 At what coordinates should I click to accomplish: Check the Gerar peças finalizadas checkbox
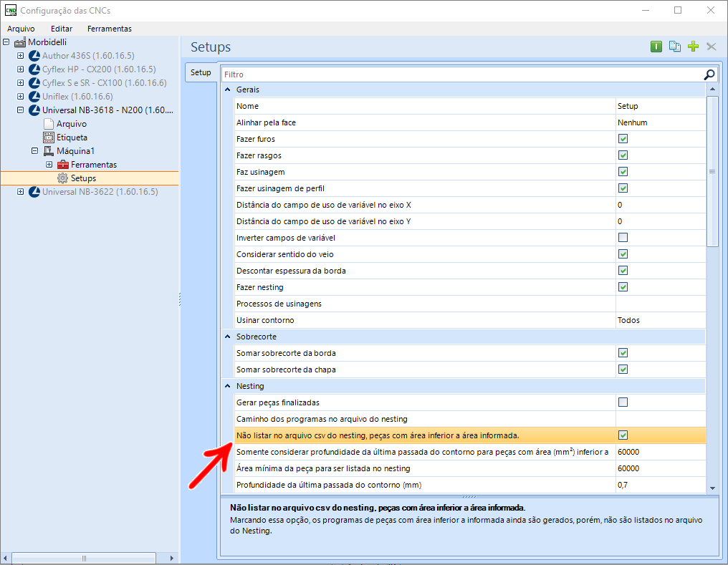(623, 402)
